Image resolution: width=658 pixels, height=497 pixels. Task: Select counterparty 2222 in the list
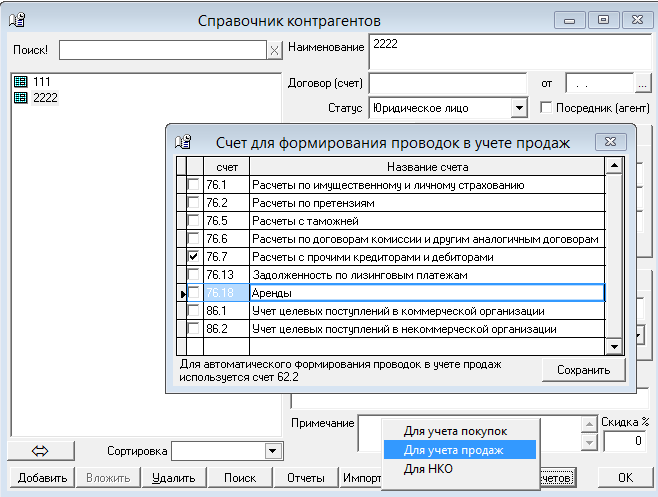pyautogui.click(x=45, y=98)
